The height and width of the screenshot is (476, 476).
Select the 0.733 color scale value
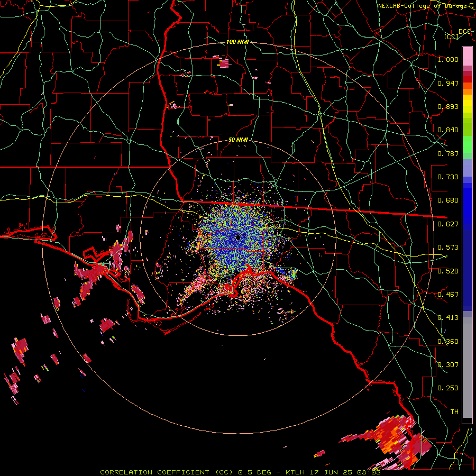pyautogui.click(x=448, y=177)
